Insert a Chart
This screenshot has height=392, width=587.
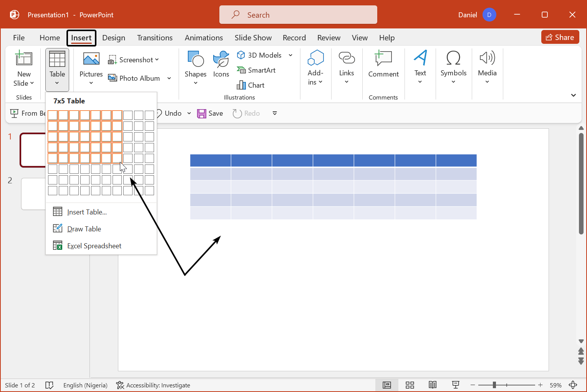[251, 85]
